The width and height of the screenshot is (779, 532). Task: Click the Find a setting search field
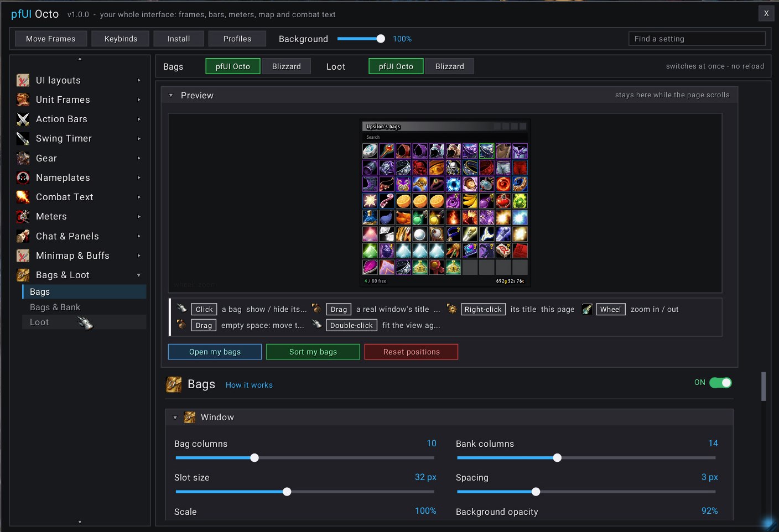coord(697,39)
